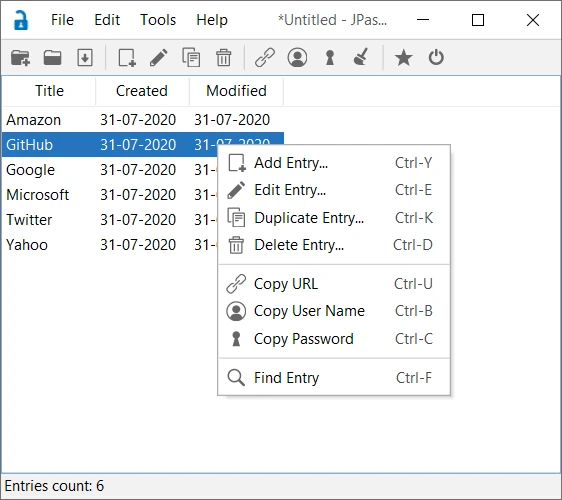
Task: Sort by the Created column header
Action: [x=142, y=91]
